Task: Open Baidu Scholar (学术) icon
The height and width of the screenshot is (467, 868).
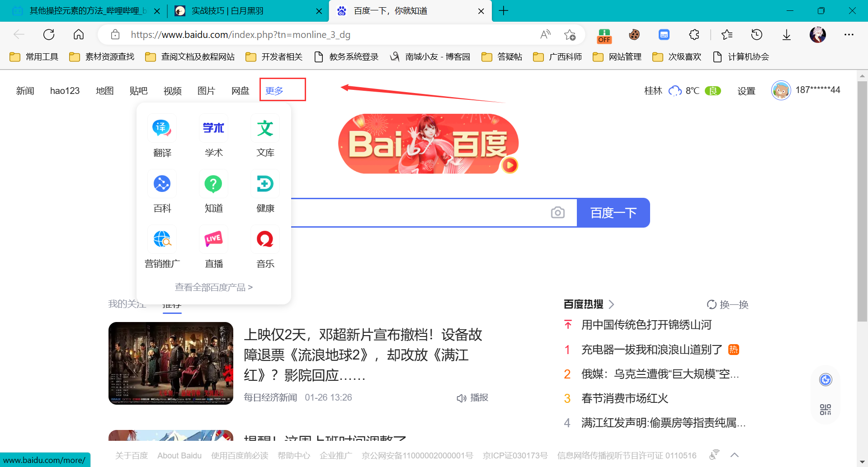Action: [x=213, y=128]
